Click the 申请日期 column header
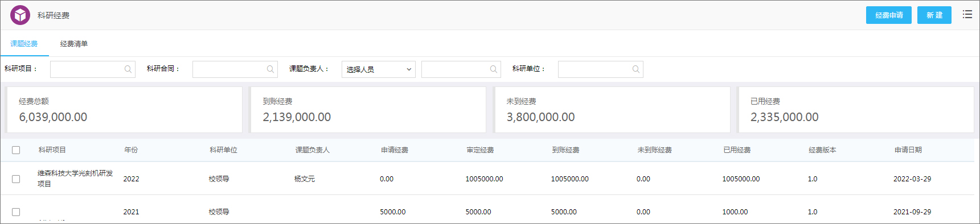 pos(908,150)
